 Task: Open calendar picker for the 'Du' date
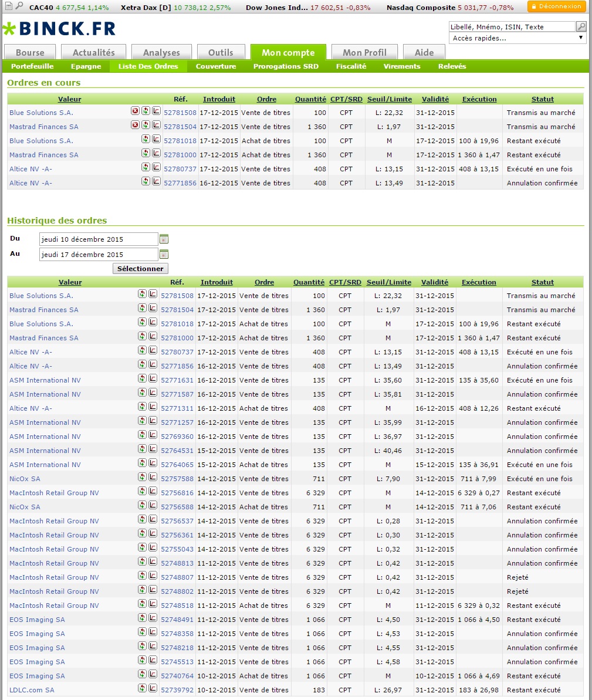pyautogui.click(x=164, y=239)
